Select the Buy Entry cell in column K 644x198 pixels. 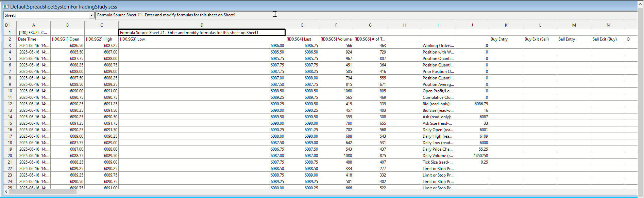click(x=506, y=39)
